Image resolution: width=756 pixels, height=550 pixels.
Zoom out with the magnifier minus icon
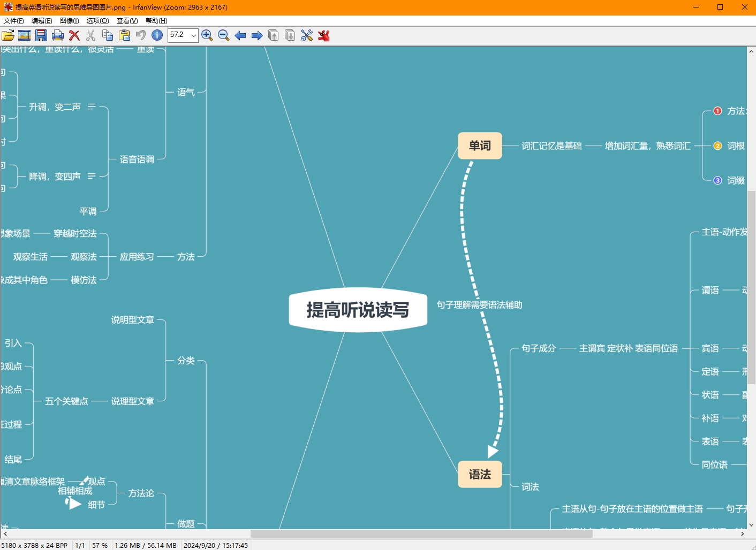tap(224, 36)
